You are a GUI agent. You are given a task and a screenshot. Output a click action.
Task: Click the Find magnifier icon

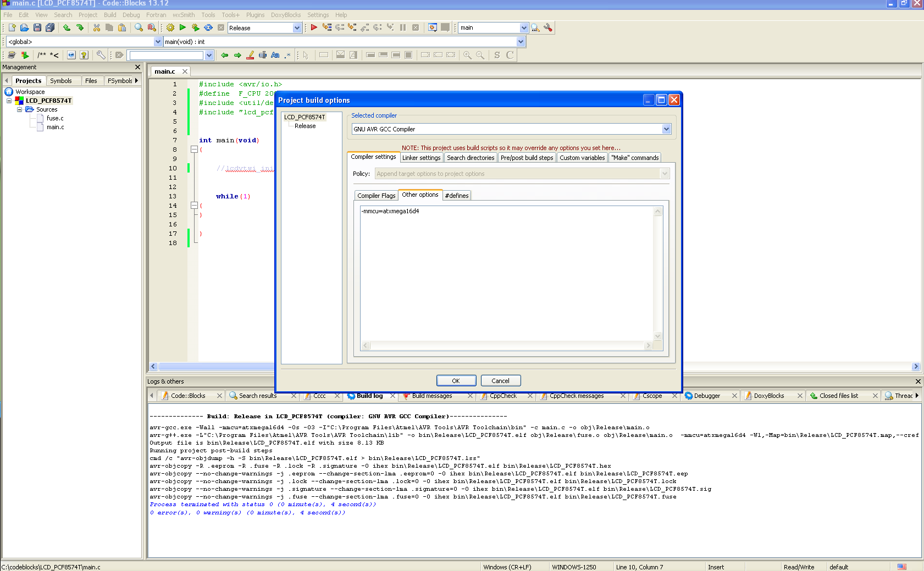139,27
